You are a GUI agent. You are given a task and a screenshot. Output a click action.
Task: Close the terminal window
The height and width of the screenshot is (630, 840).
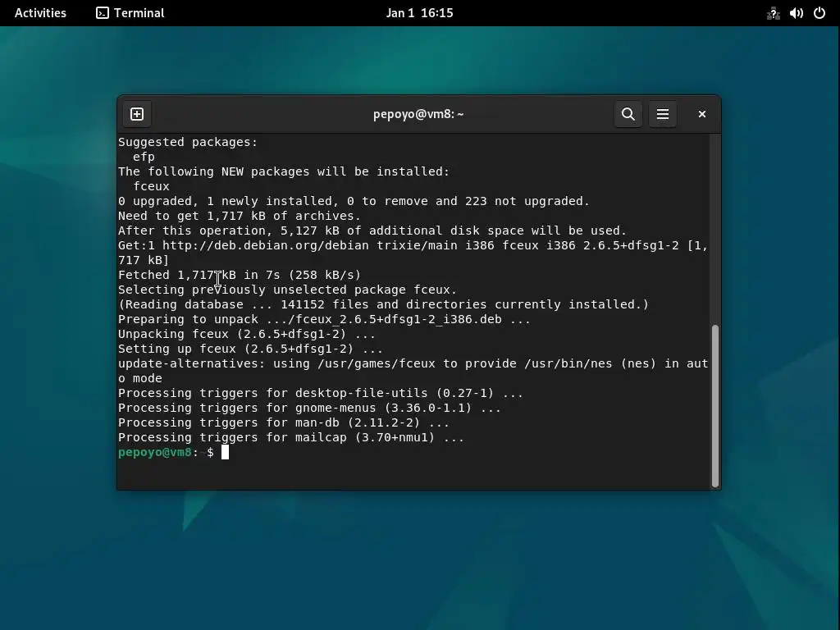(x=702, y=114)
